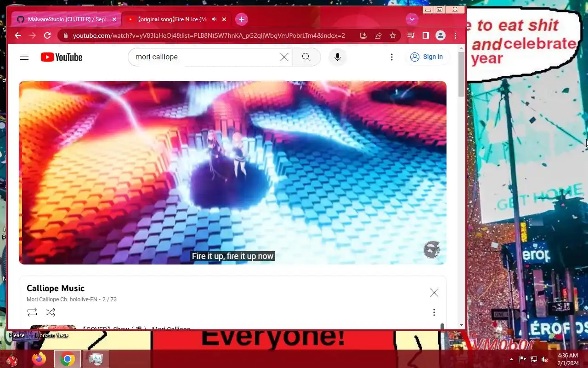588x368 pixels.
Task: Click the address bar URL
Action: [209, 35]
